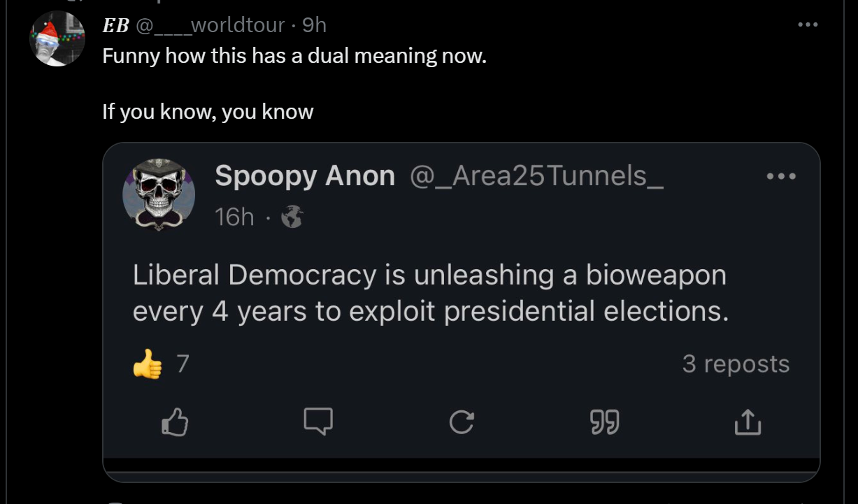Click the repost circular arrow icon
The width and height of the screenshot is (858, 504).
[461, 422]
